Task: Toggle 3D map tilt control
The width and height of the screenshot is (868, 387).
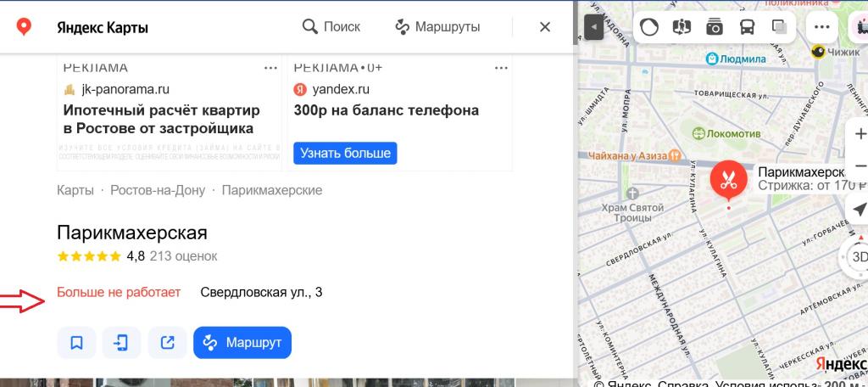Action: click(860, 256)
